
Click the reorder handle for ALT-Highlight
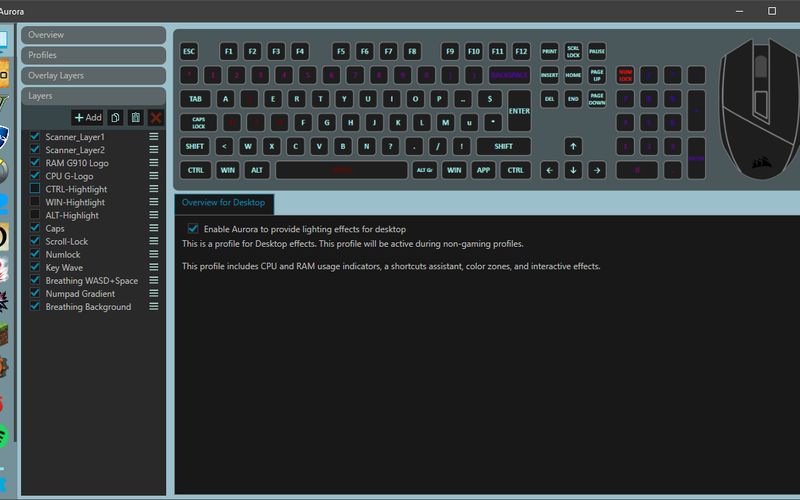(154, 215)
